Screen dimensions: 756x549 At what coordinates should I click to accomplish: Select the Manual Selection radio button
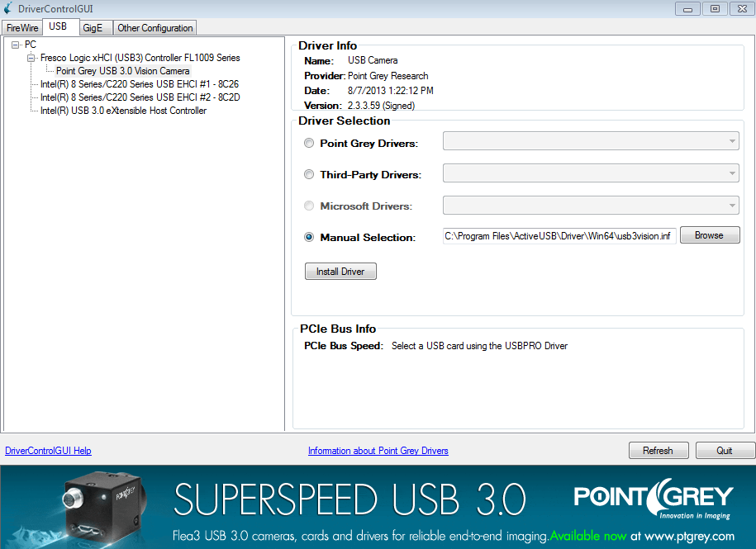click(x=310, y=238)
